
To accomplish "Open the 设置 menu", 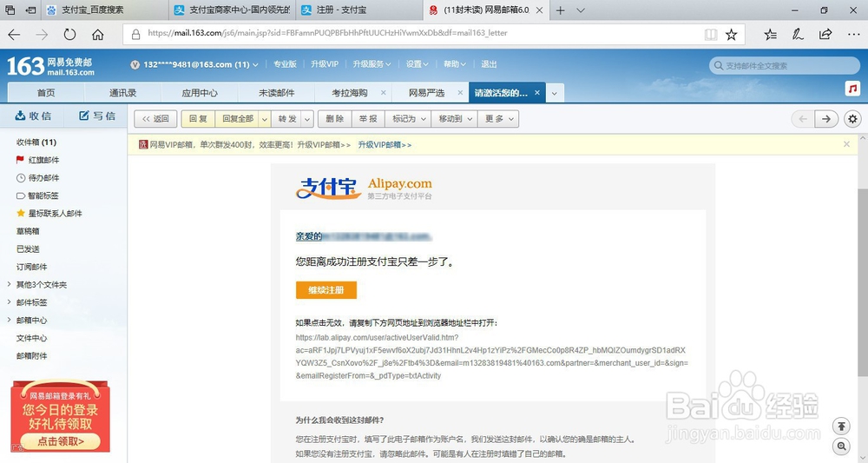I will click(x=417, y=64).
